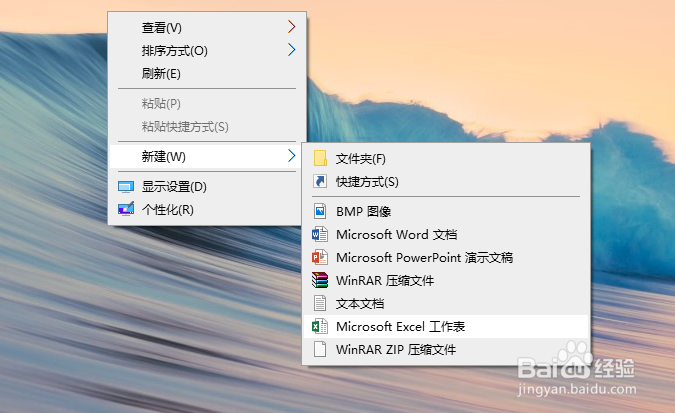Click the text document icon beside 文本文档
The height and width of the screenshot is (413, 675).
320,303
